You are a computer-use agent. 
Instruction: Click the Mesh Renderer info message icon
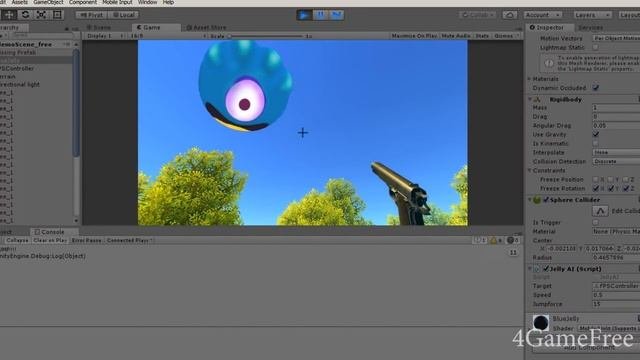[x=549, y=64]
